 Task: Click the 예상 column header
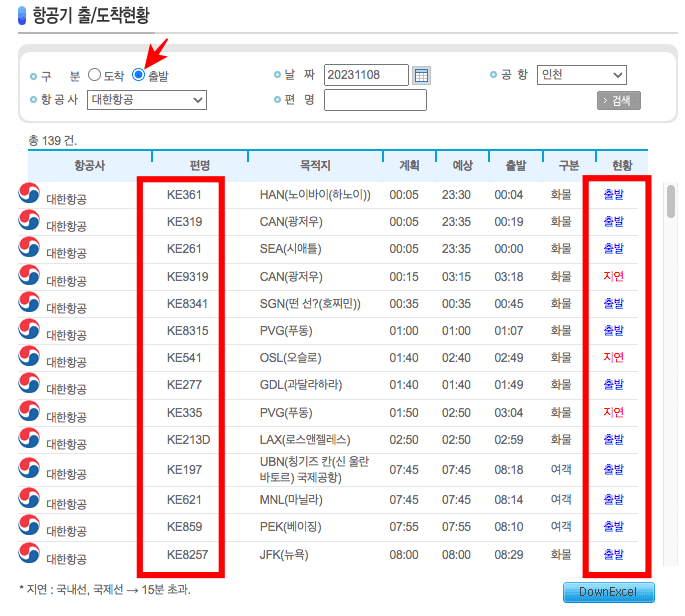click(463, 166)
